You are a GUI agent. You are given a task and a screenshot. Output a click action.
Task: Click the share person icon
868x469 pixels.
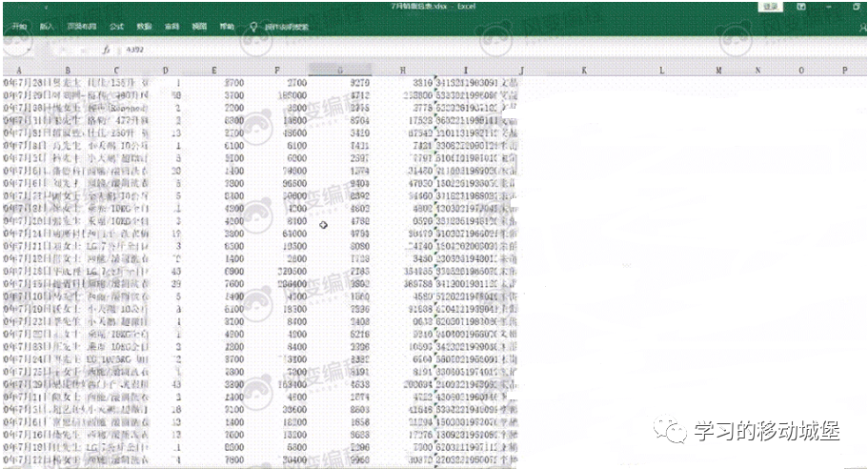click(x=863, y=27)
